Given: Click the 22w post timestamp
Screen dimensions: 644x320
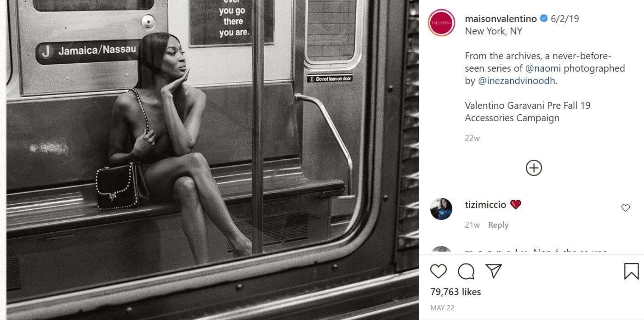Looking at the screenshot, I should pyautogui.click(x=472, y=138).
